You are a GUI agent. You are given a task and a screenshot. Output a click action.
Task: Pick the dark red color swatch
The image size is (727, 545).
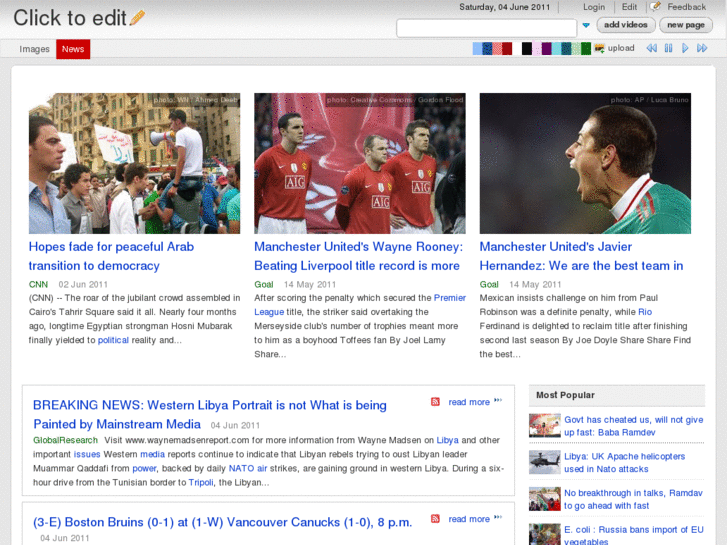point(507,48)
